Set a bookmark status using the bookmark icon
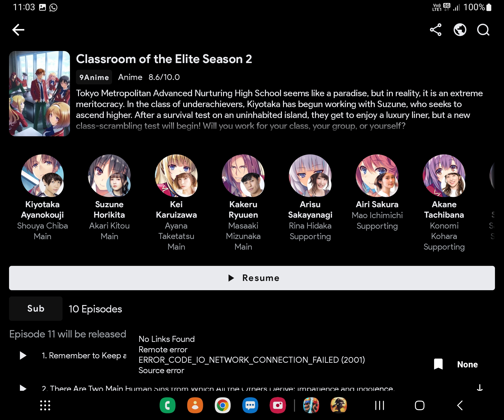The width and height of the screenshot is (504, 420). [438, 364]
